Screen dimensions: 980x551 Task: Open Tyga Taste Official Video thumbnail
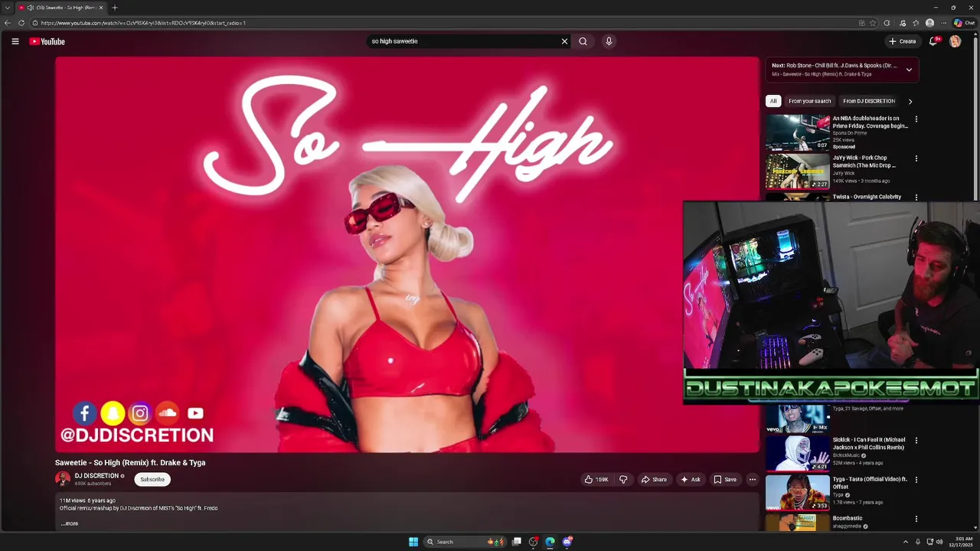coord(798,492)
